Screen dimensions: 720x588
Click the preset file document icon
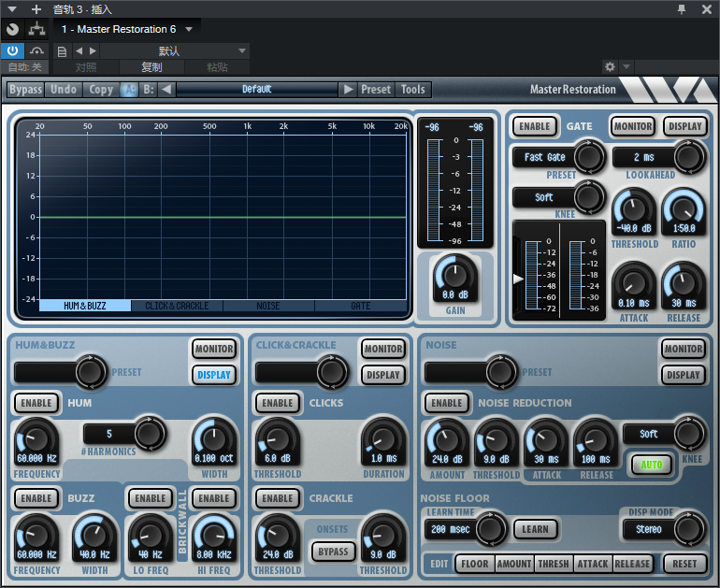(x=62, y=51)
